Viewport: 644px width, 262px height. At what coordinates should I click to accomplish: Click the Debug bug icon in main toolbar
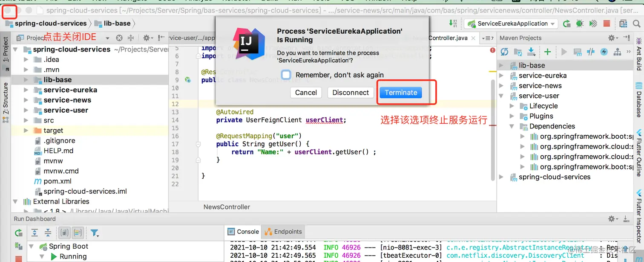click(x=580, y=23)
